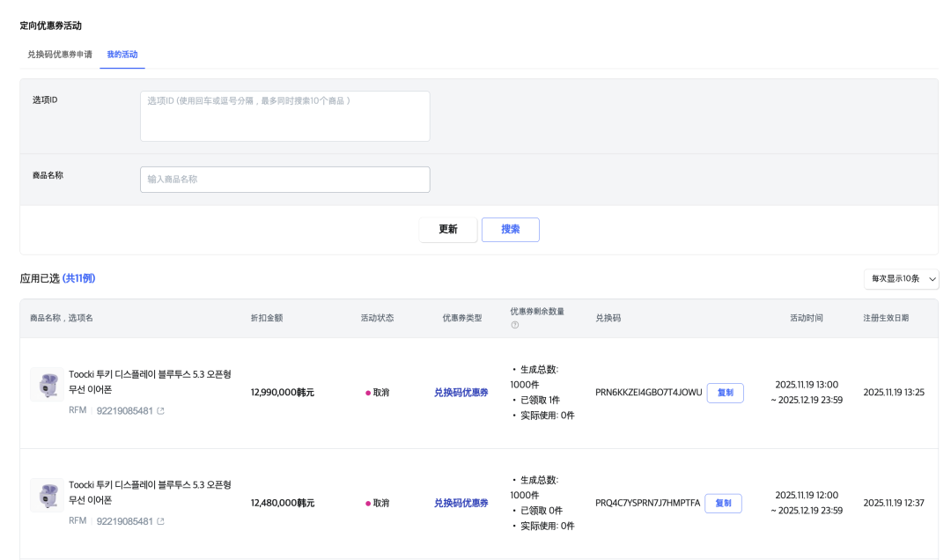951x560 pixels.
Task: Open 兑换码优惠券 link in second row
Action: coord(461,504)
